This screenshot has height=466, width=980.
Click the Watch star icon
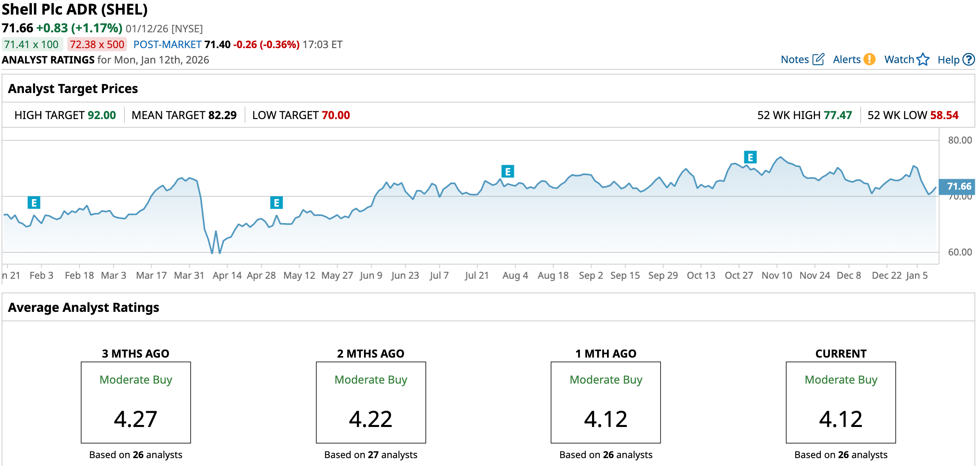point(923,60)
